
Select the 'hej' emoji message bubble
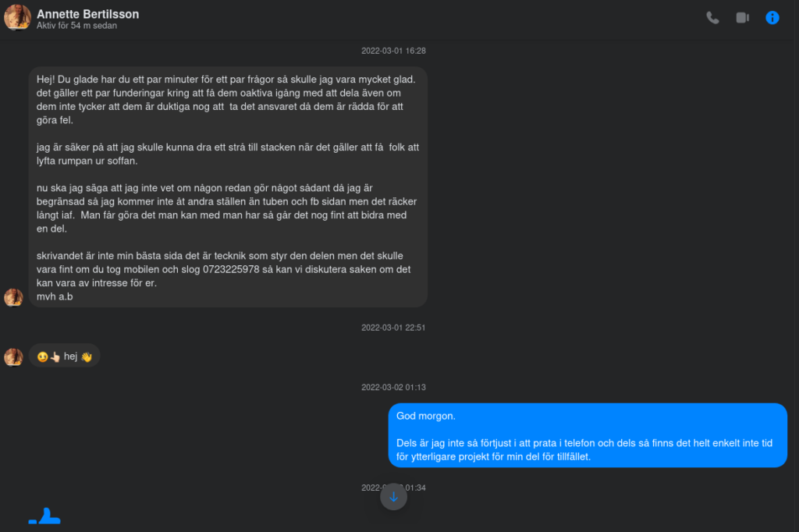[x=64, y=356]
